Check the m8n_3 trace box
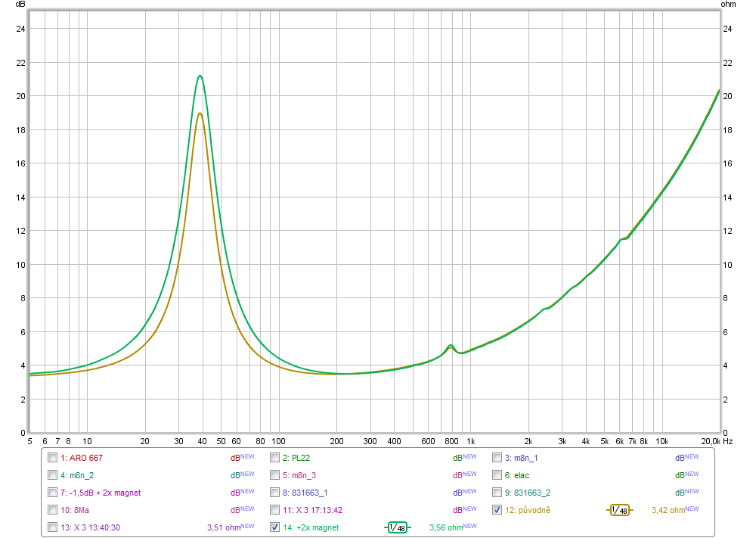The image size is (756, 538). point(275,474)
